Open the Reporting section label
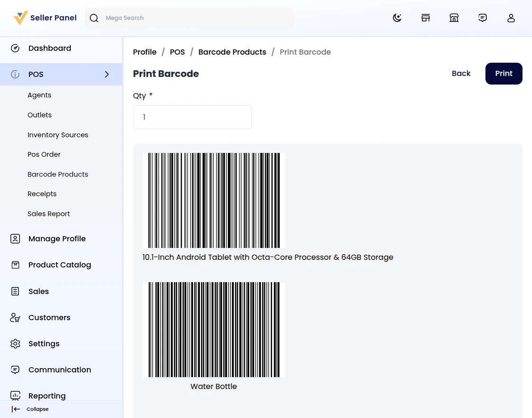 point(47,396)
